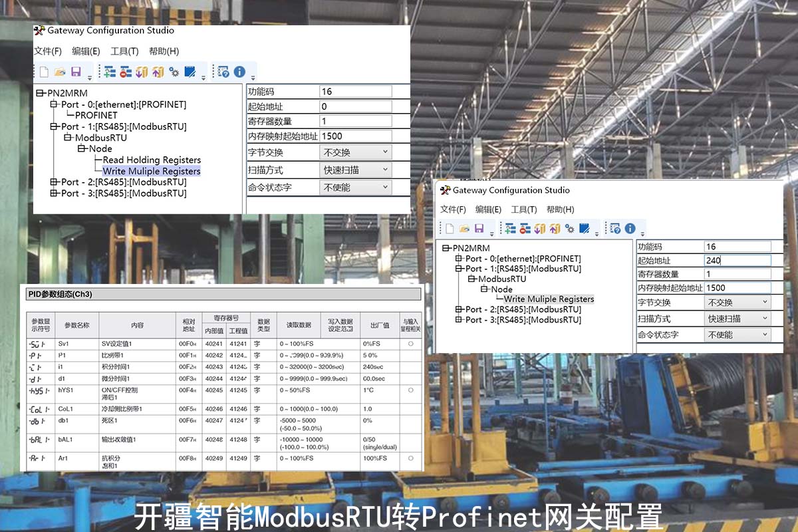Open the 字节交换 dropdown in left window

coord(356,152)
